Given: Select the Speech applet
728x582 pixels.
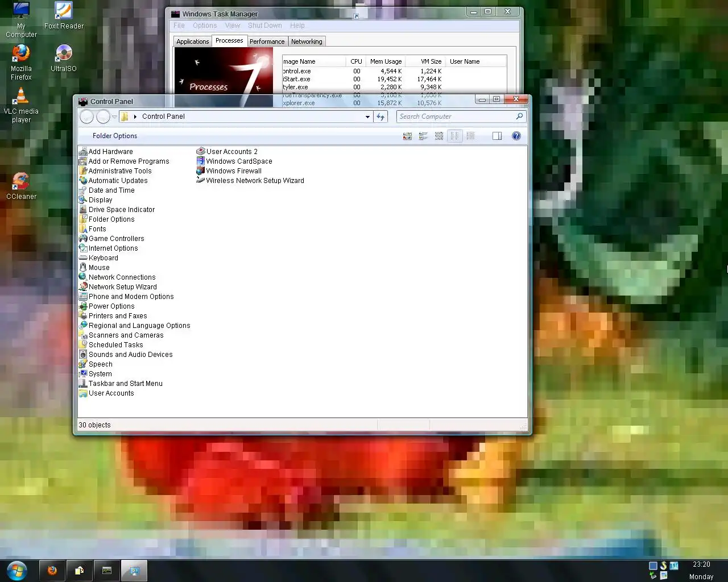Looking at the screenshot, I should (x=96, y=364).
